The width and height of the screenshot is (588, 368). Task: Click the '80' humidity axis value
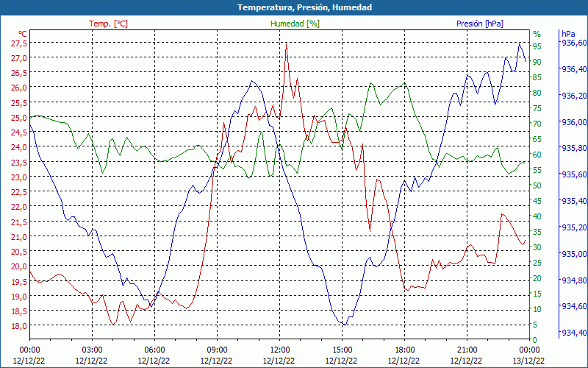pos(537,93)
